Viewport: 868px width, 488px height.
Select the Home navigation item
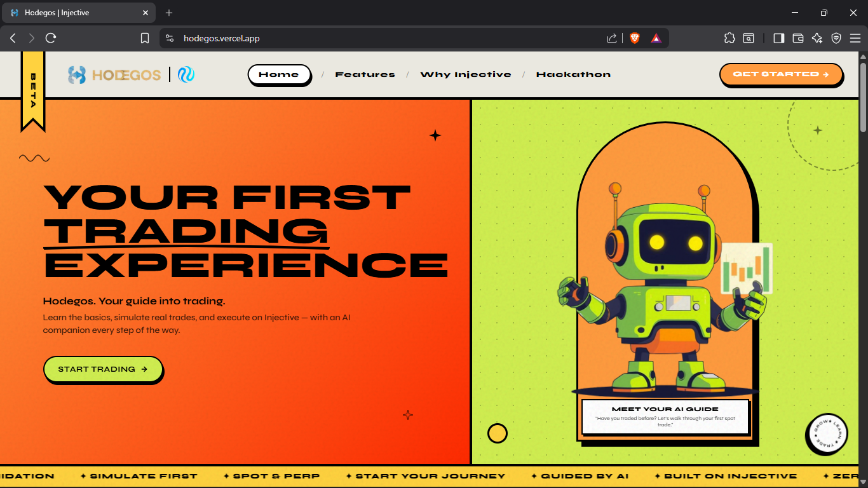click(279, 74)
